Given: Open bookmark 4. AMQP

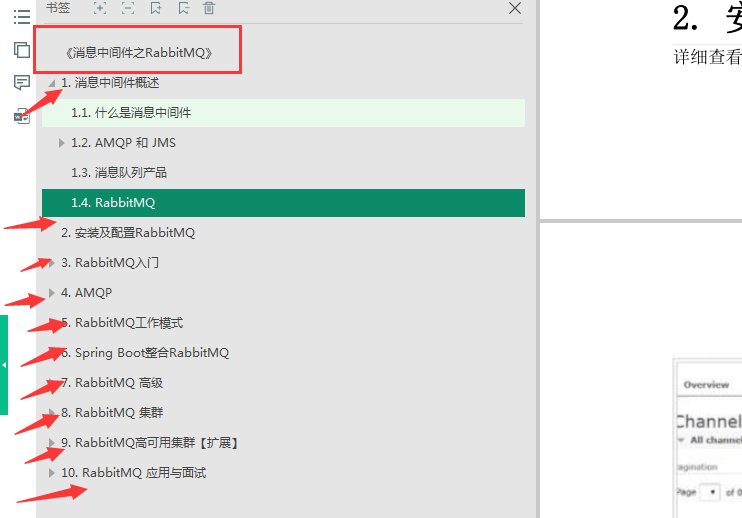Looking at the screenshot, I should click(x=87, y=293).
